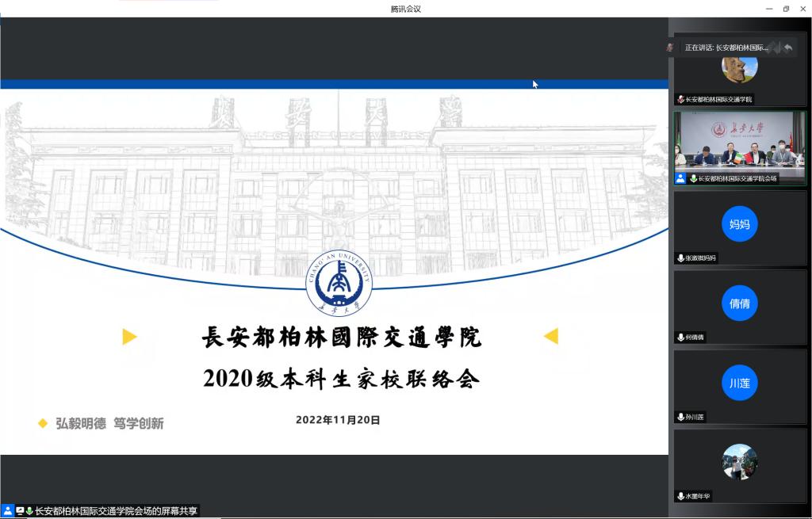Open the 长安大学 conference room video tile
The image size is (812, 519).
(739, 143)
